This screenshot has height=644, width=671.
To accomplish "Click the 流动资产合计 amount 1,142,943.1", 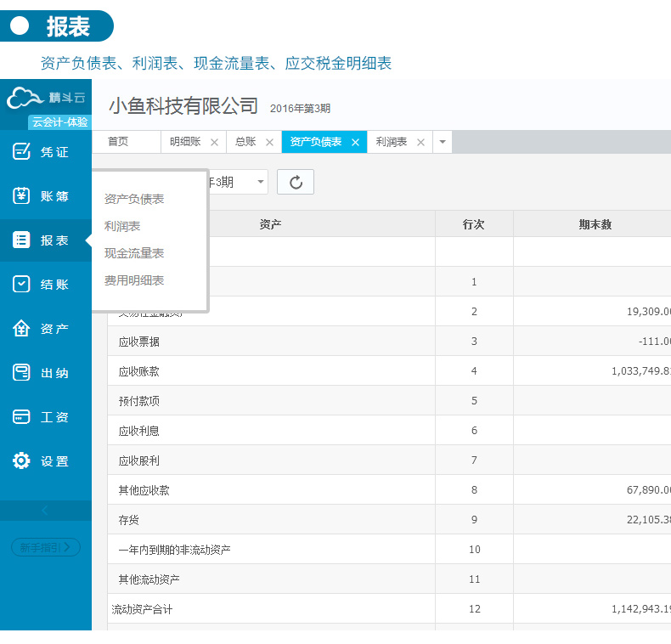I will coord(641,609).
